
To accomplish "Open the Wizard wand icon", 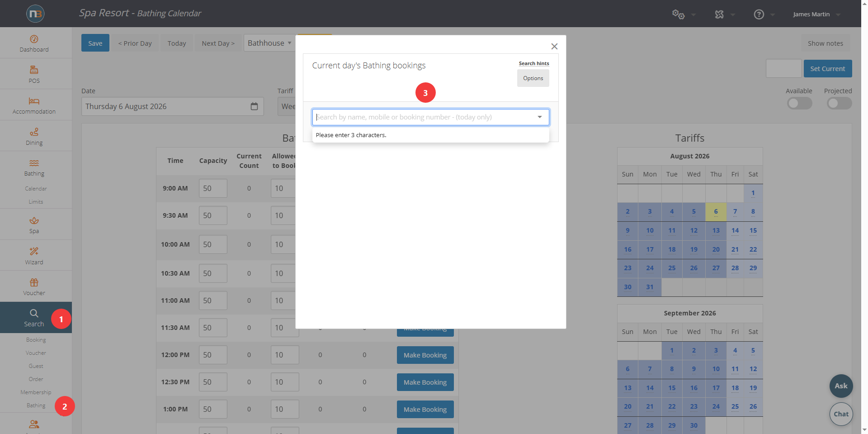I will (x=34, y=252).
